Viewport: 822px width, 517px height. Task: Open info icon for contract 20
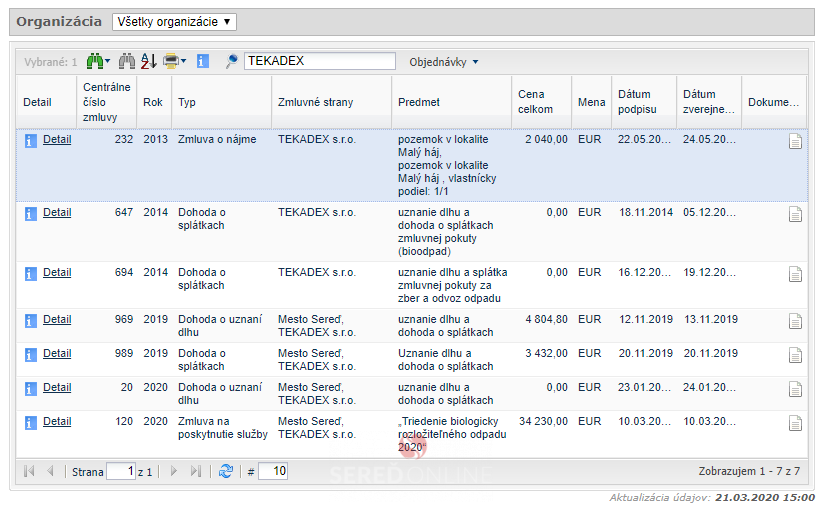click(x=31, y=389)
